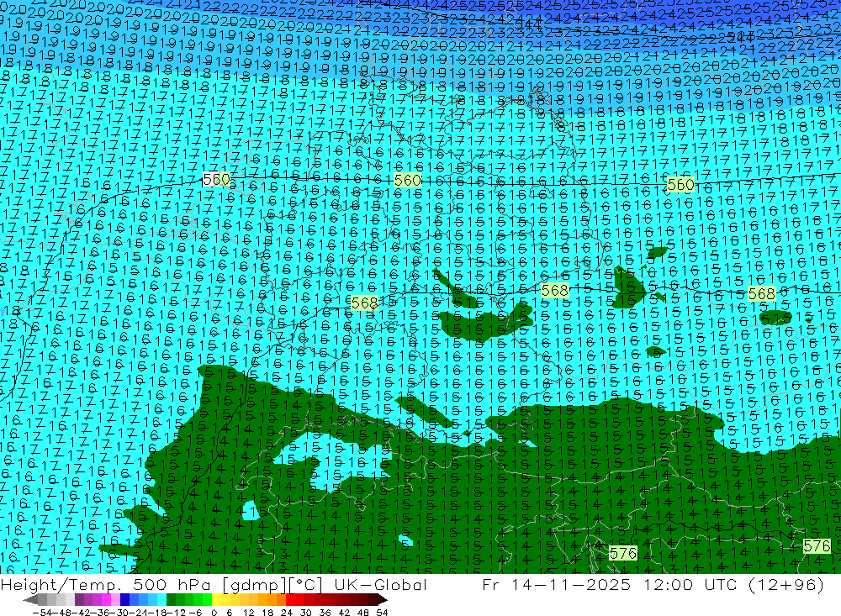Click the legend value "18"
This screenshot has height=616, width=841.
point(267,613)
